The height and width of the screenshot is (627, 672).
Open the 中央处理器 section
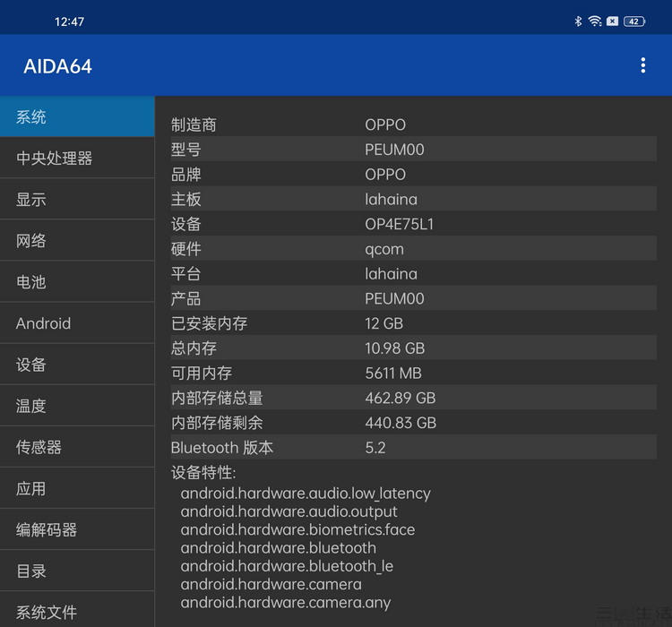(77, 159)
